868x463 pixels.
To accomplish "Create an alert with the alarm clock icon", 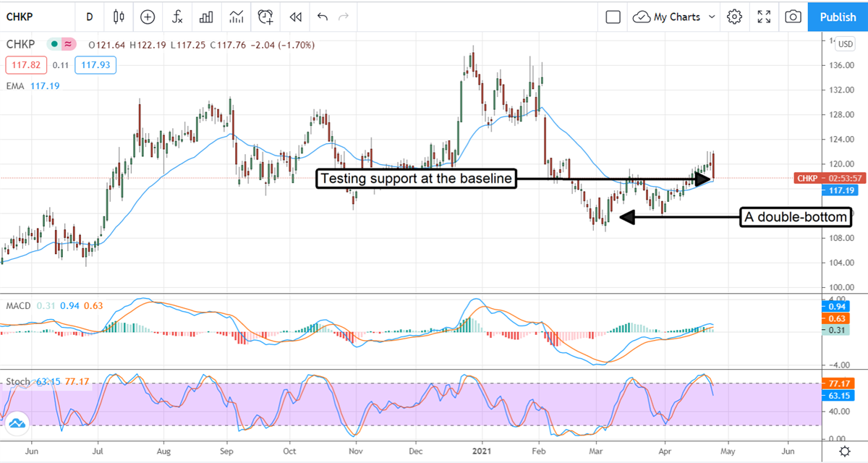I will click(x=265, y=17).
